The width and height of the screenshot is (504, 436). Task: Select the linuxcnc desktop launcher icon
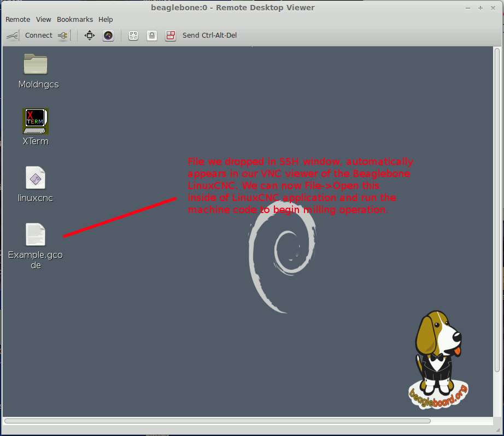(x=36, y=178)
